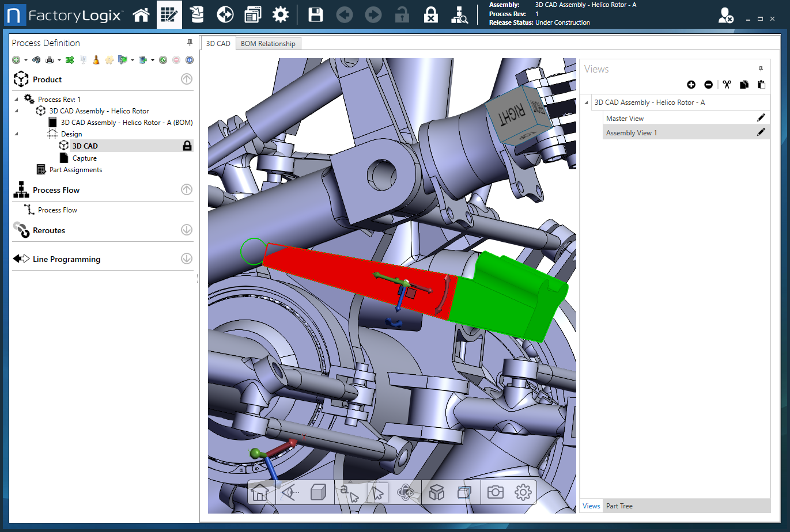Take a snapshot with the camera icon

(x=494, y=492)
